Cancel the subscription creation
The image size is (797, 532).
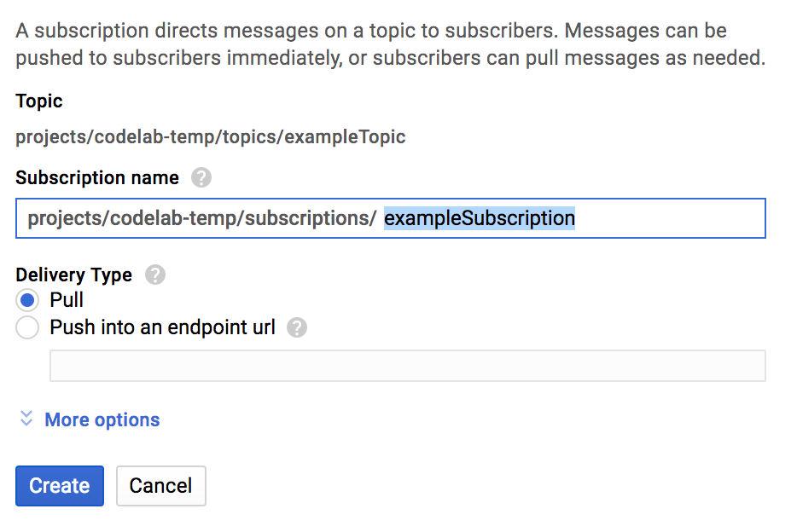pyautogui.click(x=160, y=486)
